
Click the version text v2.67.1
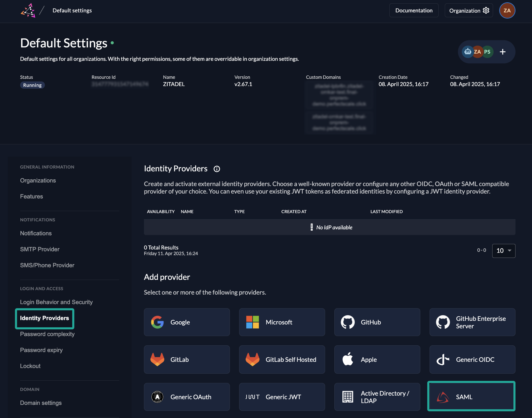click(x=243, y=84)
